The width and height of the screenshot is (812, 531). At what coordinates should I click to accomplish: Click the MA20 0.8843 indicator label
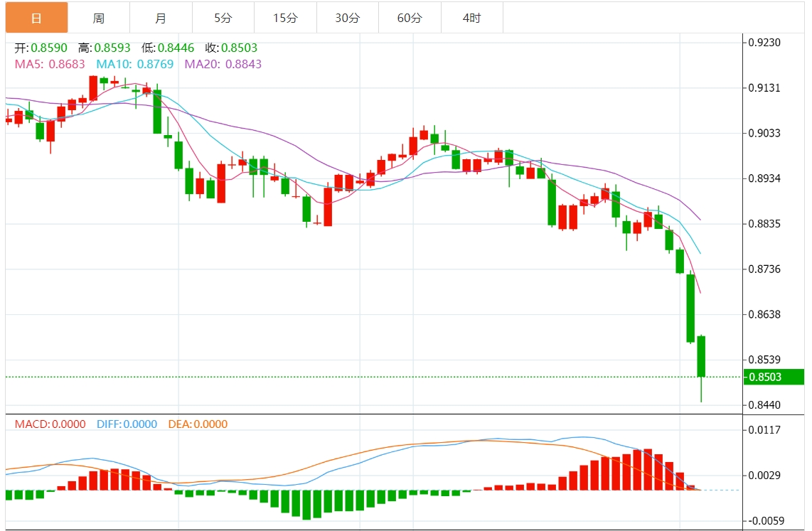pyautogui.click(x=223, y=64)
